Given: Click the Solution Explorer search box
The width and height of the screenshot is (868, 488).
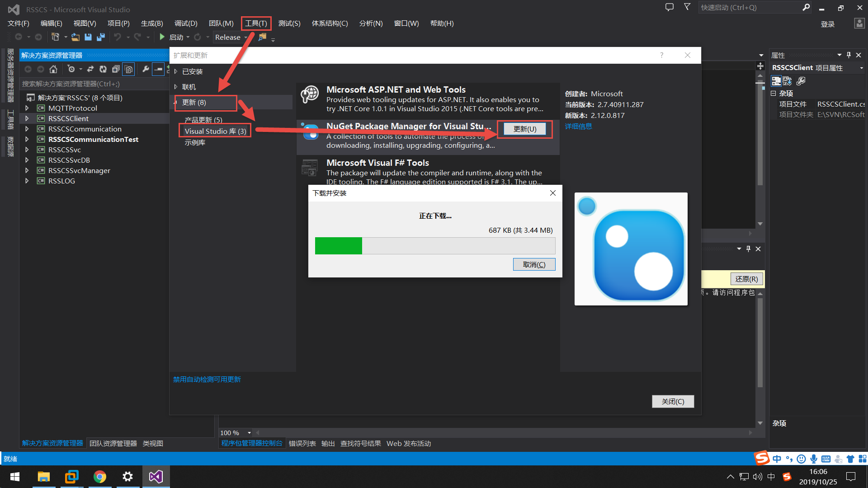Looking at the screenshot, I should pos(90,84).
